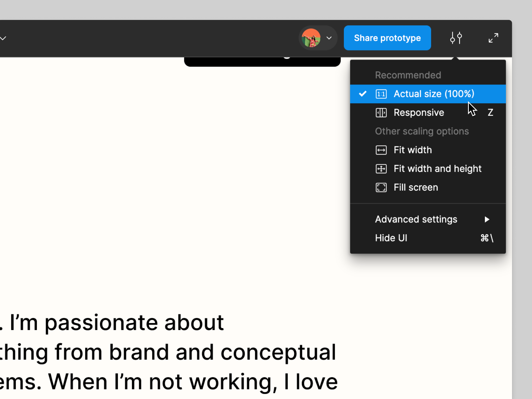Open the prototype options sliders icon
This screenshot has height=399, width=532.
coord(456,38)
